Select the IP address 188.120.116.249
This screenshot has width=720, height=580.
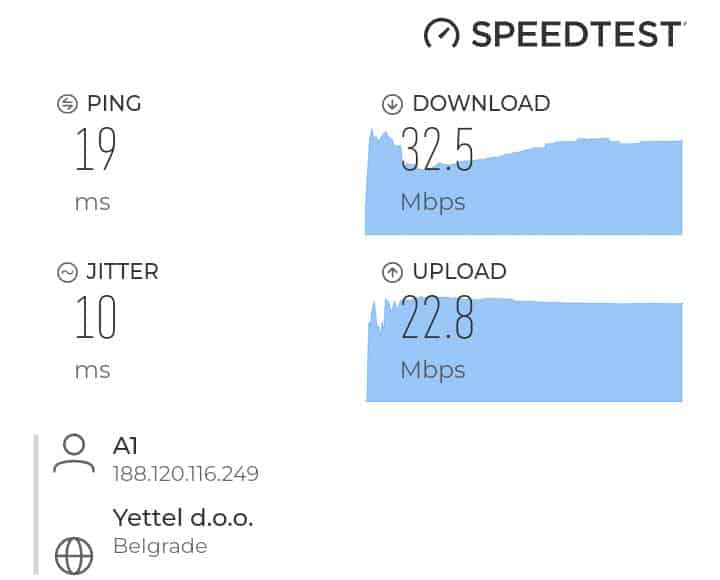pyautogui.click(x=186, y=474)
